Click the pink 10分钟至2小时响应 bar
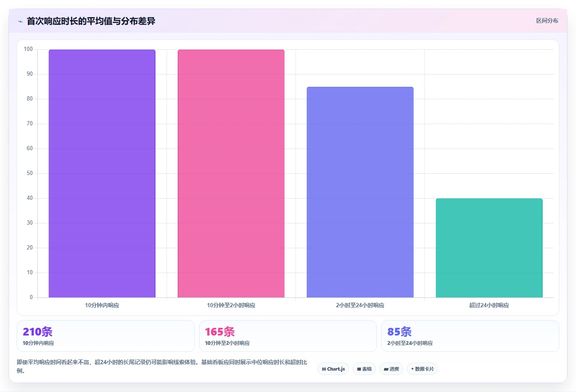 point(231,173)
